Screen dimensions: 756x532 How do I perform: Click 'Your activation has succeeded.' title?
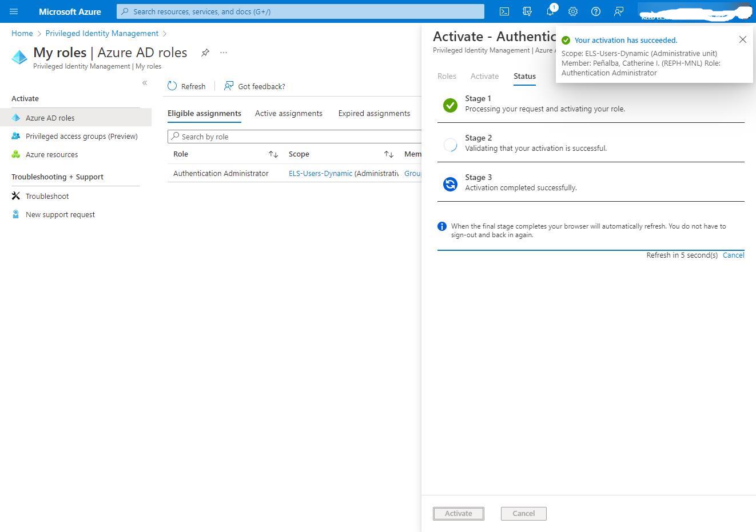point(626,40)
